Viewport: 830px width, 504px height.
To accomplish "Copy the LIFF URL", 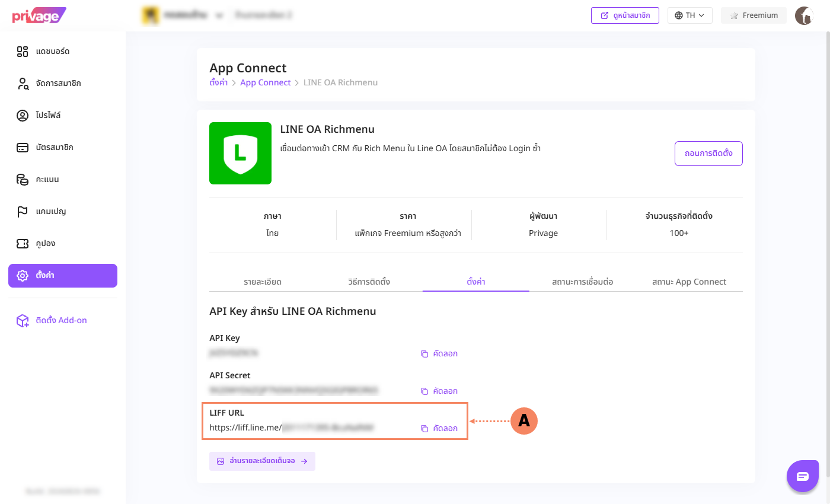I will [439, 429].
